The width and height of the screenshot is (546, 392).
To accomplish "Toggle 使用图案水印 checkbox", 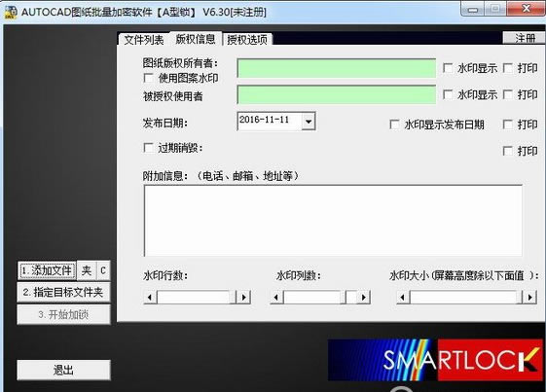I will (148, 78).
